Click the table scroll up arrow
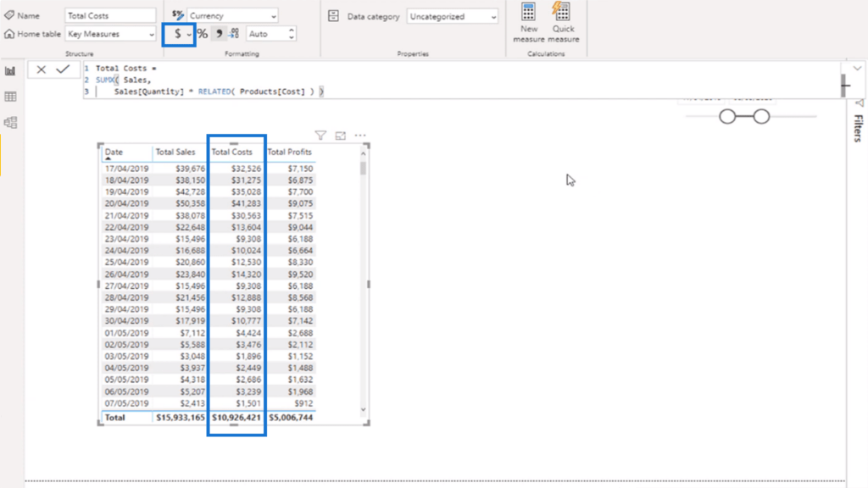 click(363, 153)
